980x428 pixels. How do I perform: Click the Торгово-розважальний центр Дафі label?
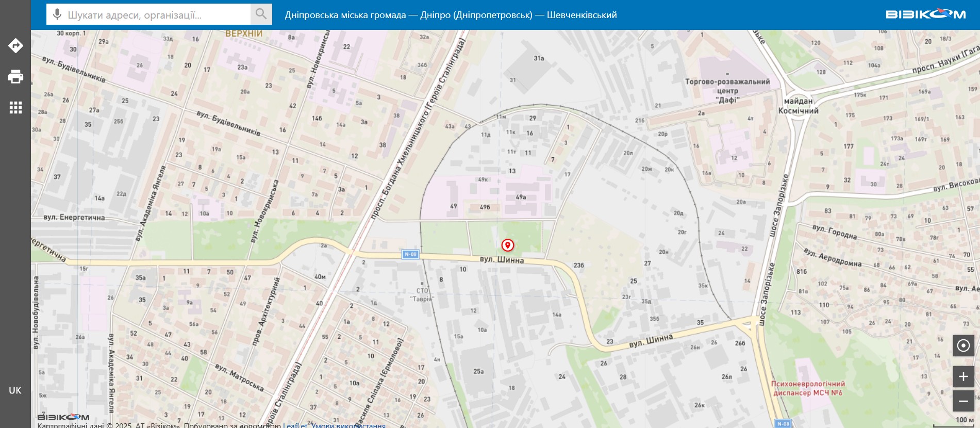tap(727, 91)
